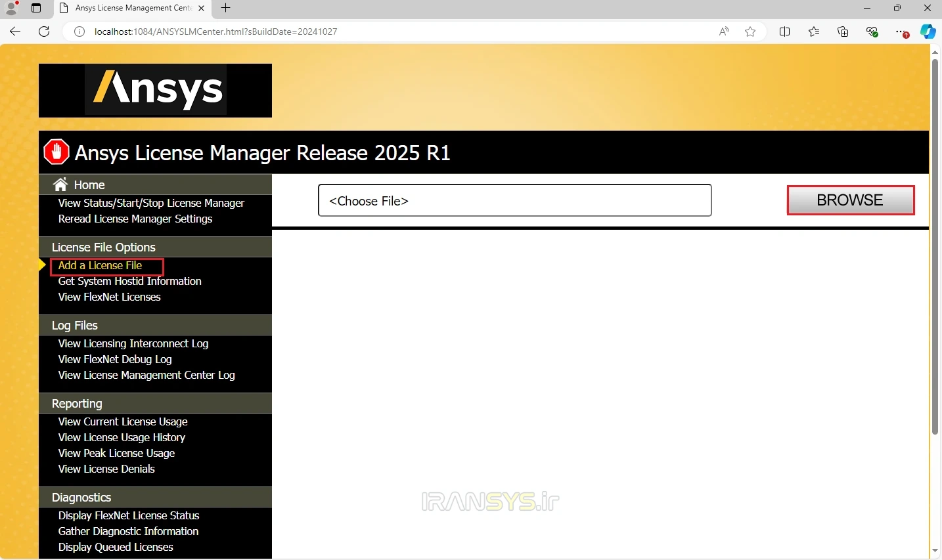
Task: Open View Licensing Interconnect Log
Action: [x=133, y=343]
